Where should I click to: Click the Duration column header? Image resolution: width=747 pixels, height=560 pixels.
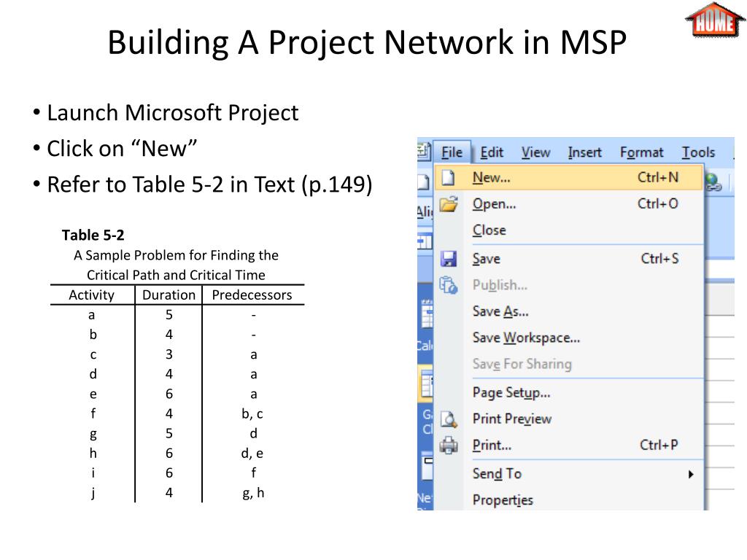169,295
